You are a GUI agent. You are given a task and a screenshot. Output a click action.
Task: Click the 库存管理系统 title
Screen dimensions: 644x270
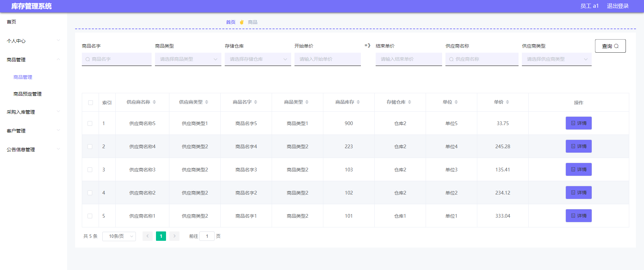32,6
